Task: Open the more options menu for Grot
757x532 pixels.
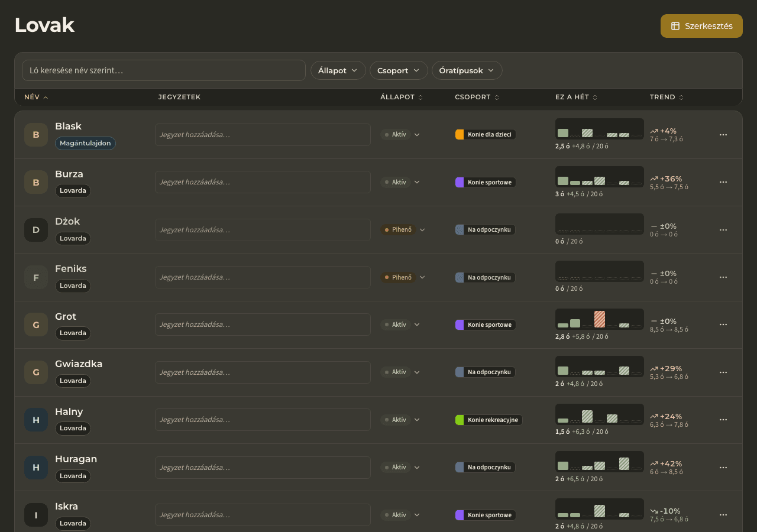Action: (723, 325)
